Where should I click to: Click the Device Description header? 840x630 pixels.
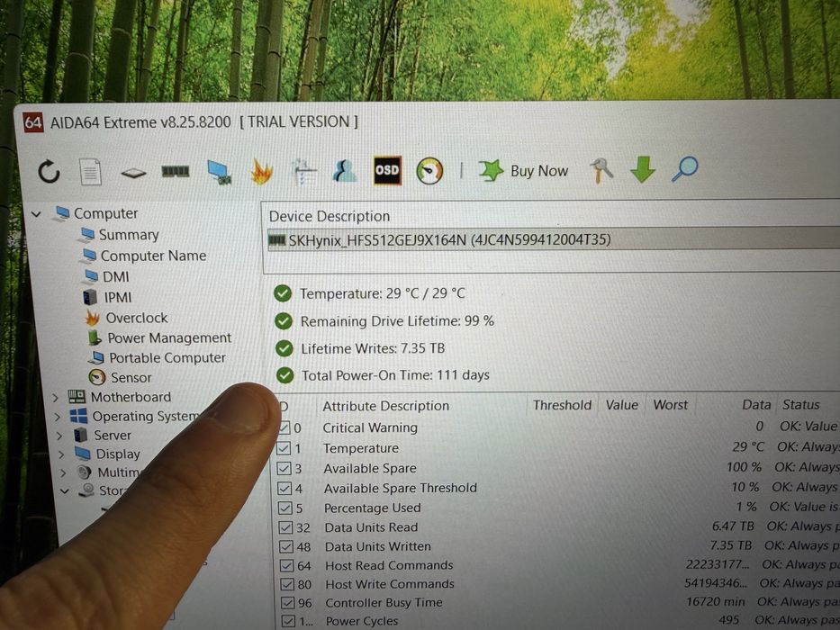point(330,216)
